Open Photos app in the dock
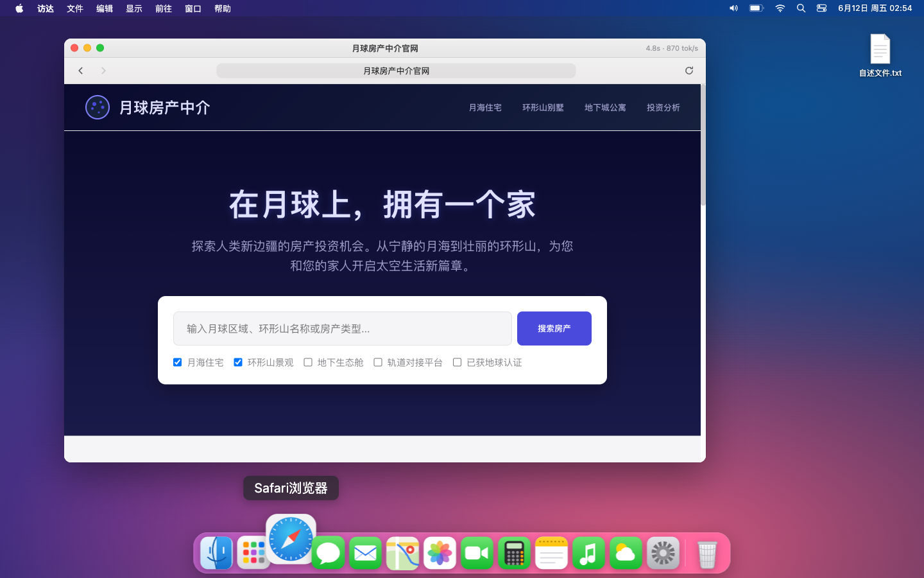 tap(440, 553)
